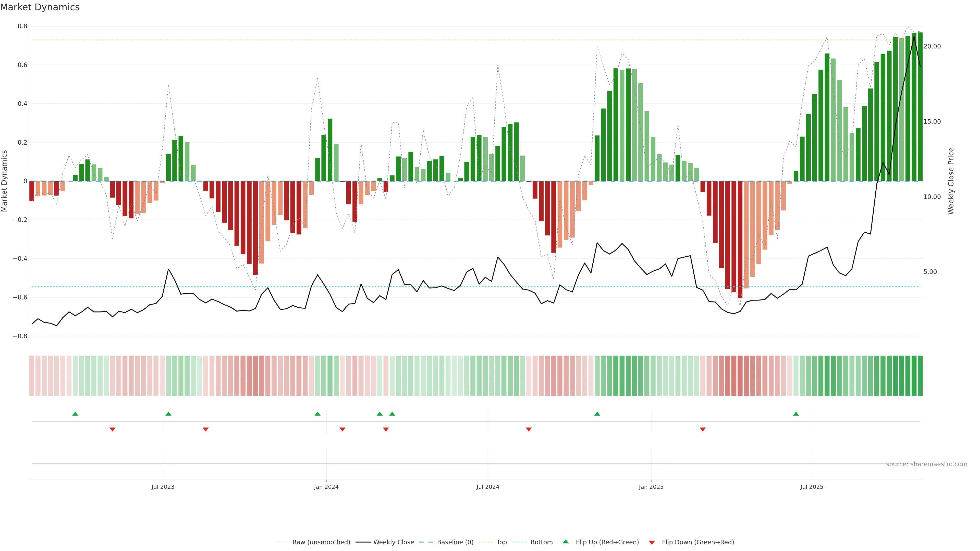Click the Weekly Close Price axis title
The height and width of the screenshot is (551, 980).
click(951, 181)
